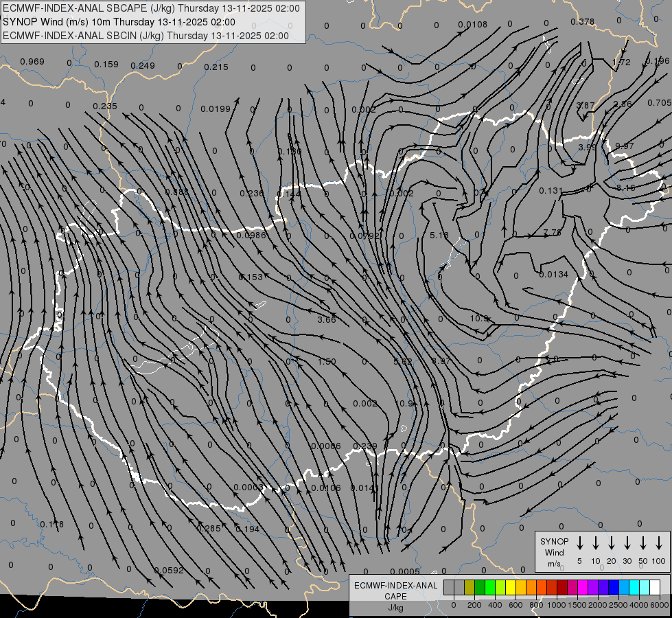Click the 0.0005 value on the map
The image size is (672, 618).
pyautogui.click(x=405, y=571)
